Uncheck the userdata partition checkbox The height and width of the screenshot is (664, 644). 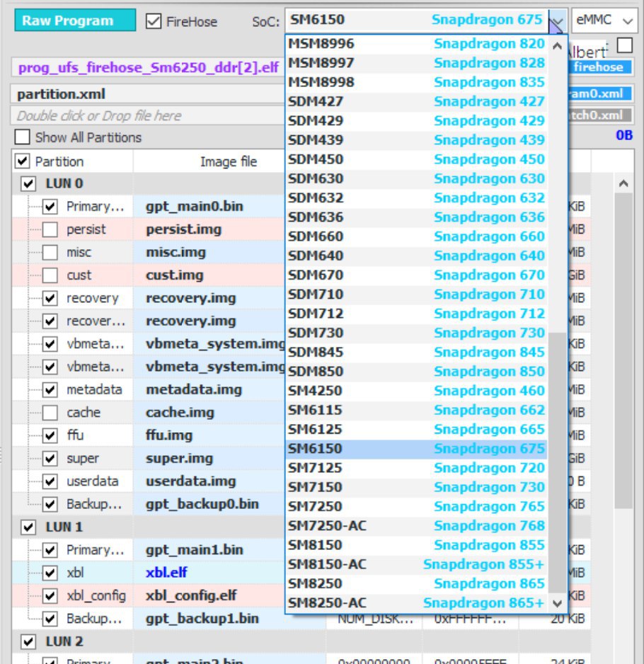[50, 481]
